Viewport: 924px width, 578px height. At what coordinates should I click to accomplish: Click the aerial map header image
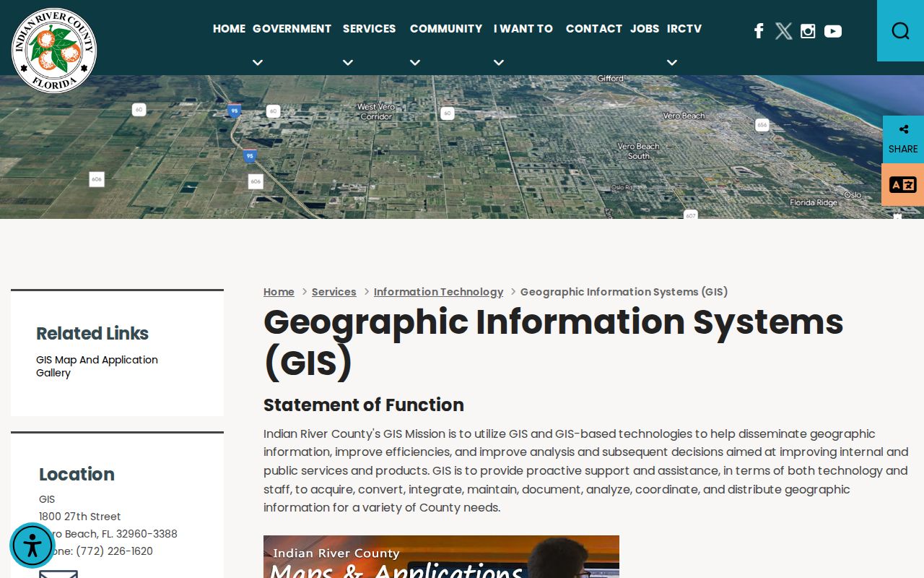(462, 147)
